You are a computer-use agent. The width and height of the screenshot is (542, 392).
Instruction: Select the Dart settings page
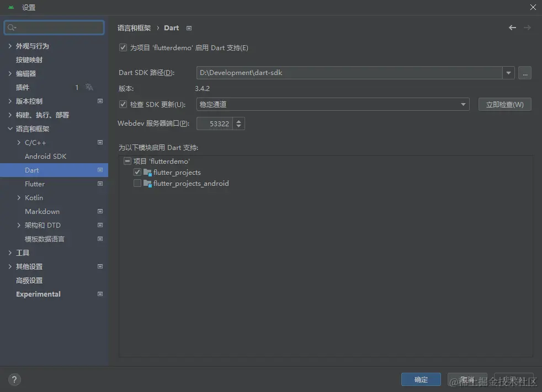pos(54,170)
